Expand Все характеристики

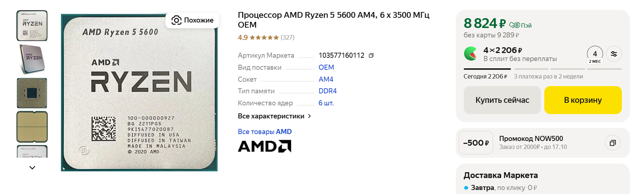coord(274,116)
